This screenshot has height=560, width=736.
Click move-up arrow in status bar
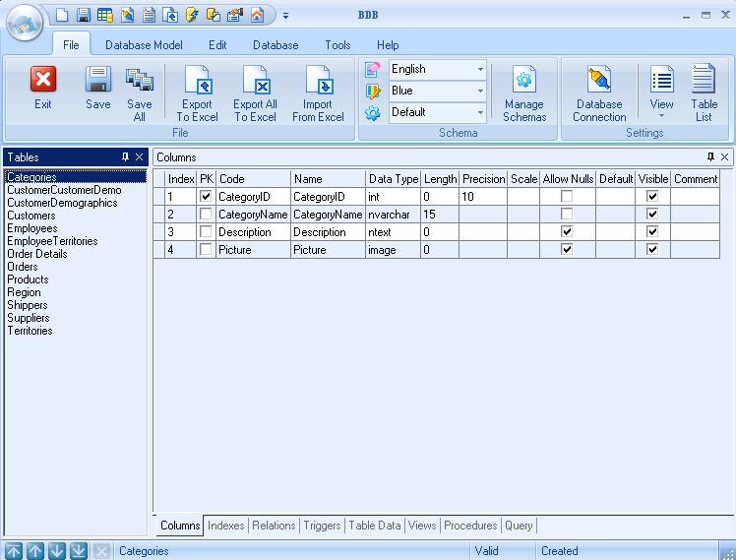click(x=35, y=551)
